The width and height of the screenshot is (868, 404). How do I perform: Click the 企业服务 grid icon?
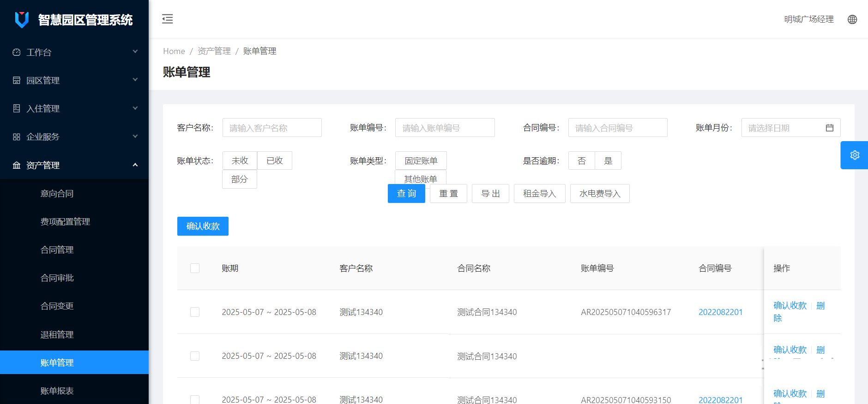point(17,137)
